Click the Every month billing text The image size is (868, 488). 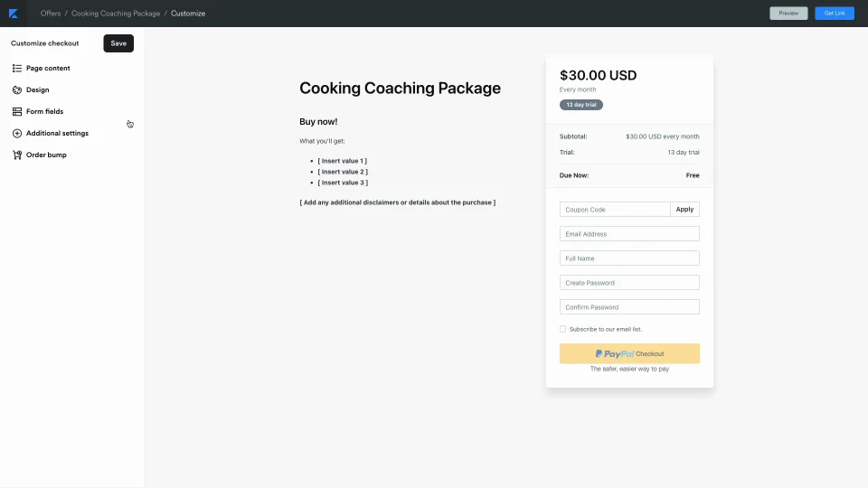coord(578,89)
